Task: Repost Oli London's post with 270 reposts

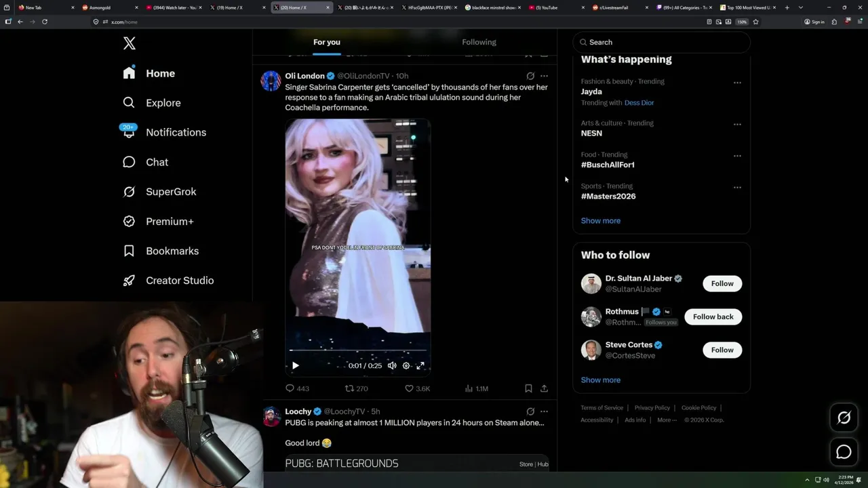Action: (357, 388)
